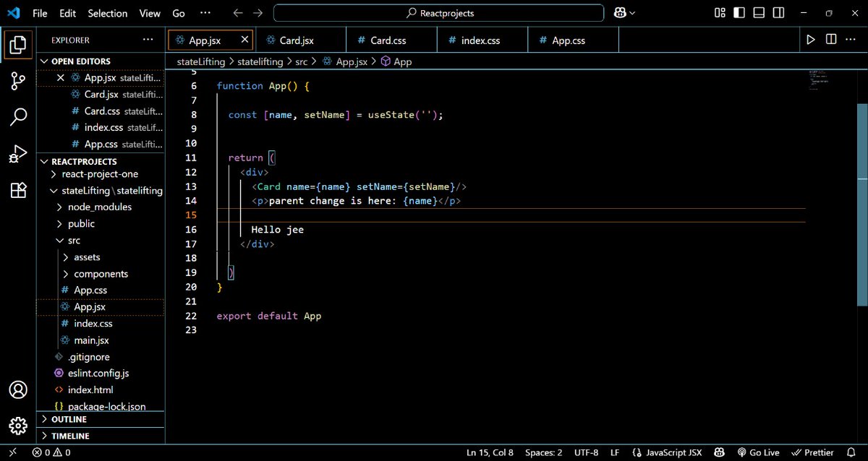The height and width of the screenshot is (461, 868).
Task: Close App.jsx in Open Editors
Action: pyautogui.click(x=61, y=77)
